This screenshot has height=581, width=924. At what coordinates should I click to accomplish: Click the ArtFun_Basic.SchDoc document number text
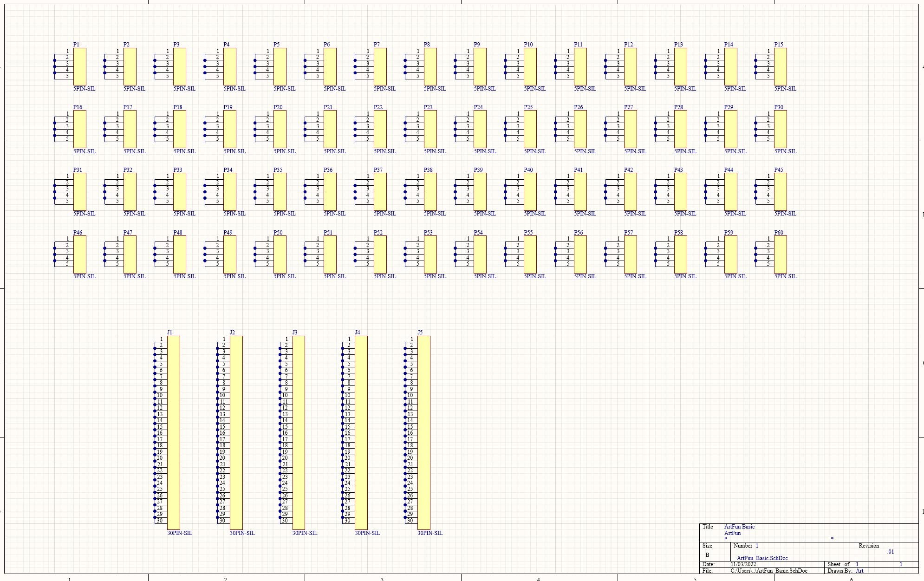pyautogui.click(x=762, y=558)
